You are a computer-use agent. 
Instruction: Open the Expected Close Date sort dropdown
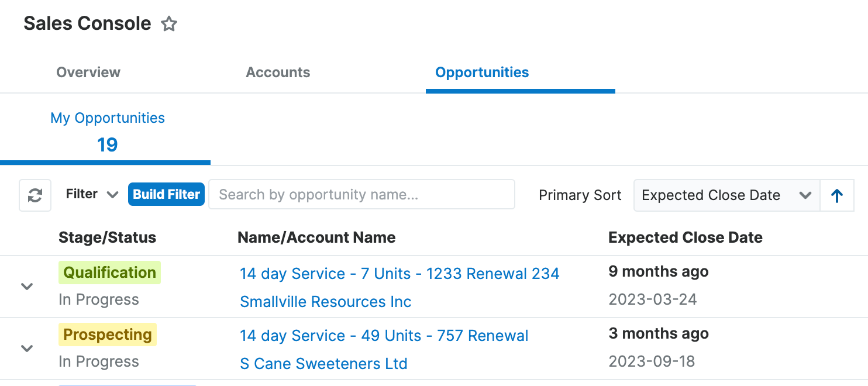(726, 195)
